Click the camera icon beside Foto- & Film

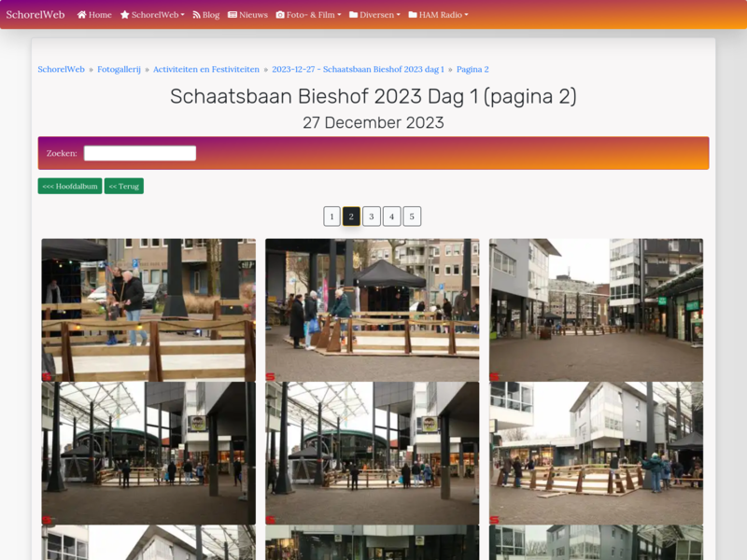pos(280,15)
